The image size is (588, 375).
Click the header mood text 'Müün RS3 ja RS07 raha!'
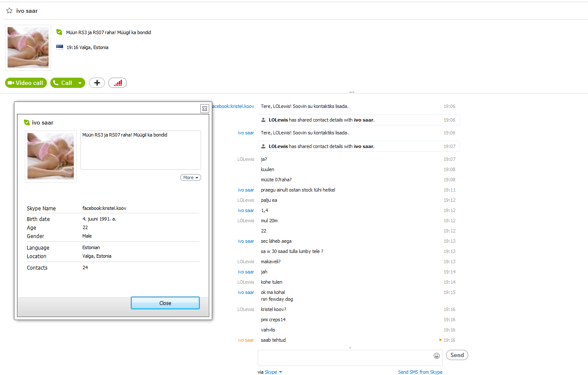tap(91, 32)
